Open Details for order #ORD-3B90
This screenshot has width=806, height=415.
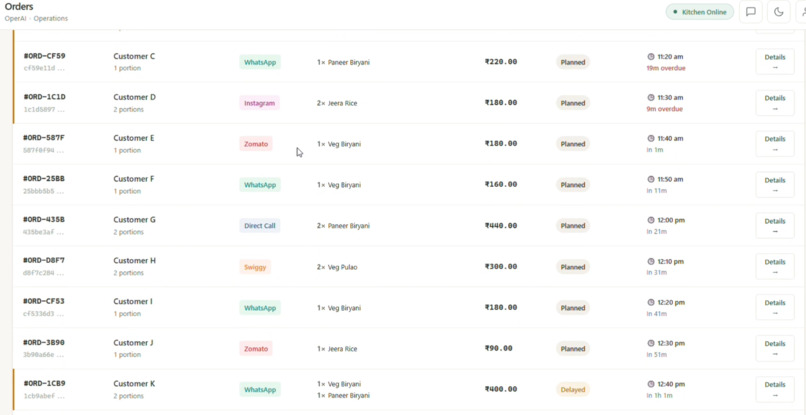click(x=775, y=348)
